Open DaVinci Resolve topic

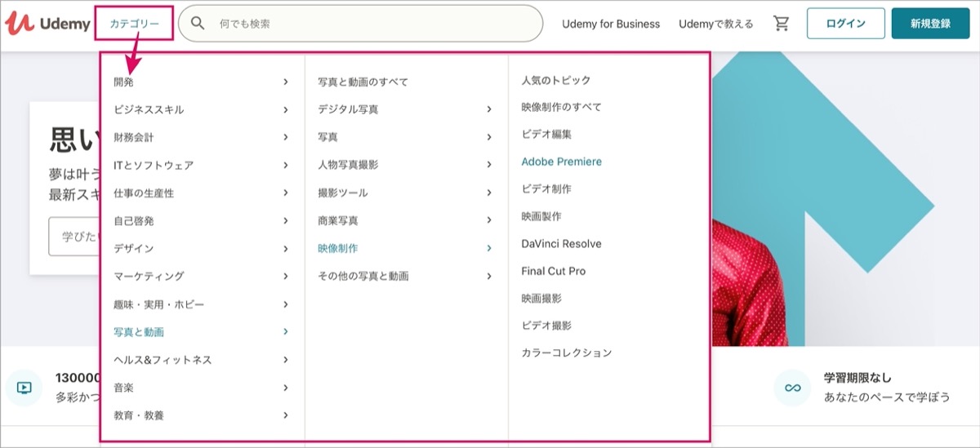[562, 243]
